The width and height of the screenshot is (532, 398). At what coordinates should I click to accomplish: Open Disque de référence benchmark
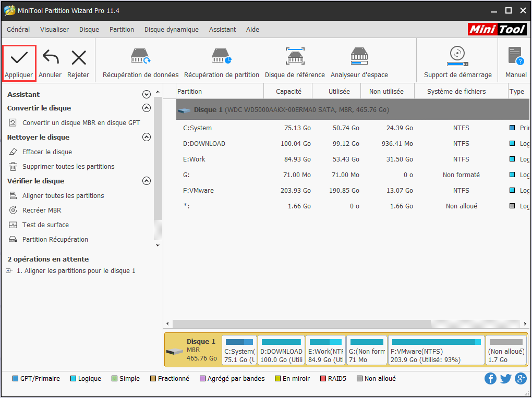pos(295,56)
